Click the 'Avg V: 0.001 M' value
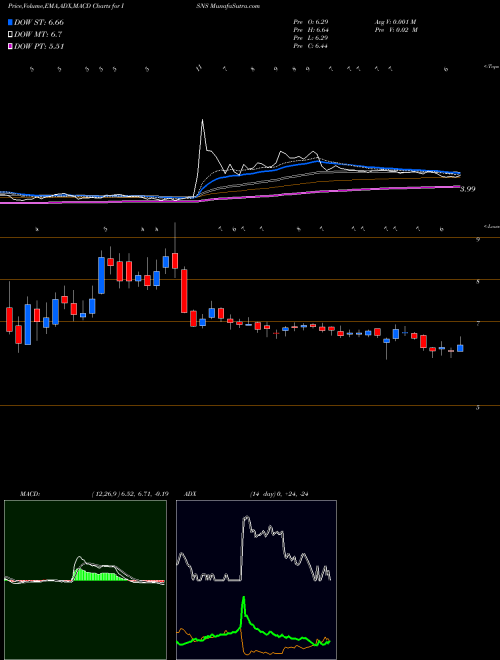 [395, 22]
